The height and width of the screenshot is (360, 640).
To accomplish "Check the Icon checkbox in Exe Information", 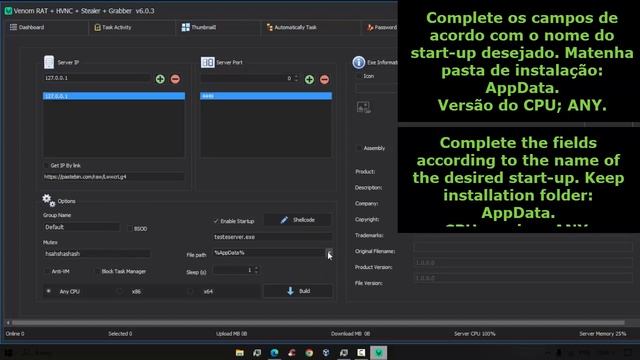I will click(x=359, y=76).
